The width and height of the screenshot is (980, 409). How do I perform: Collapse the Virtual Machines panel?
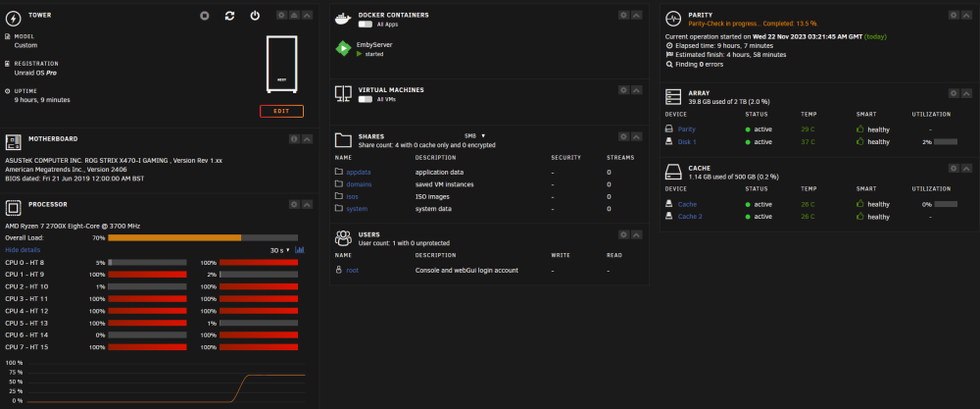point(636,90)
